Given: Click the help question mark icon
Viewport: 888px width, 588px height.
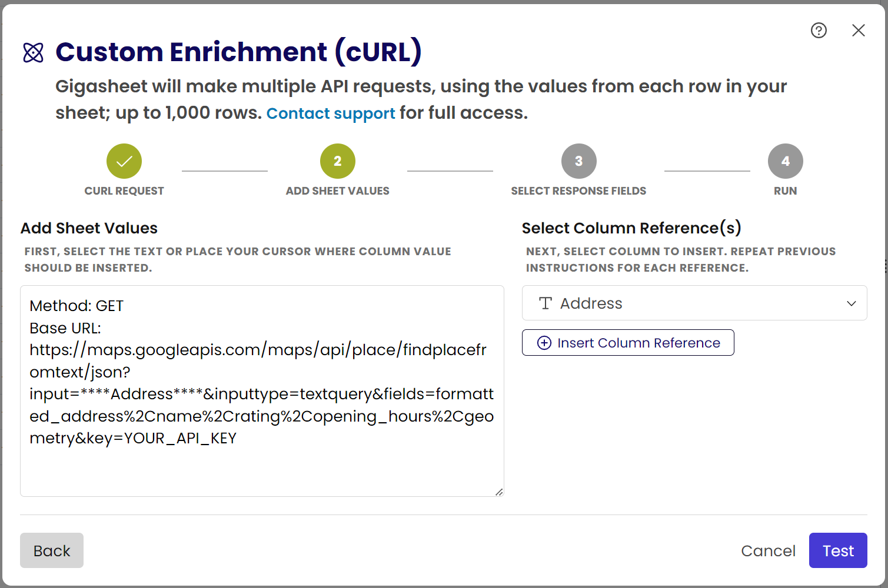Looking at the screenshot, I should (819, 31).
